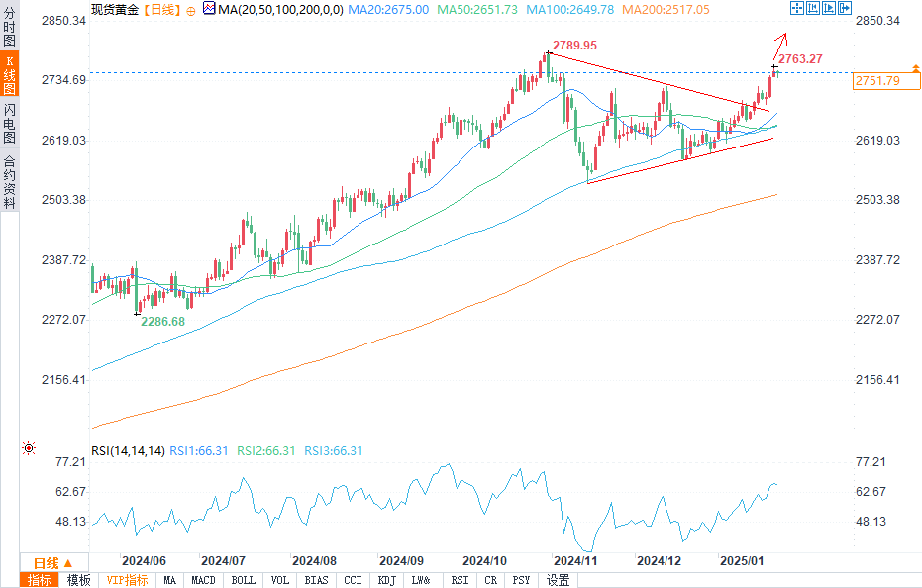Click the MA indicator chart icon
This screenshot has width=922, height=588.
coord(209,8)
